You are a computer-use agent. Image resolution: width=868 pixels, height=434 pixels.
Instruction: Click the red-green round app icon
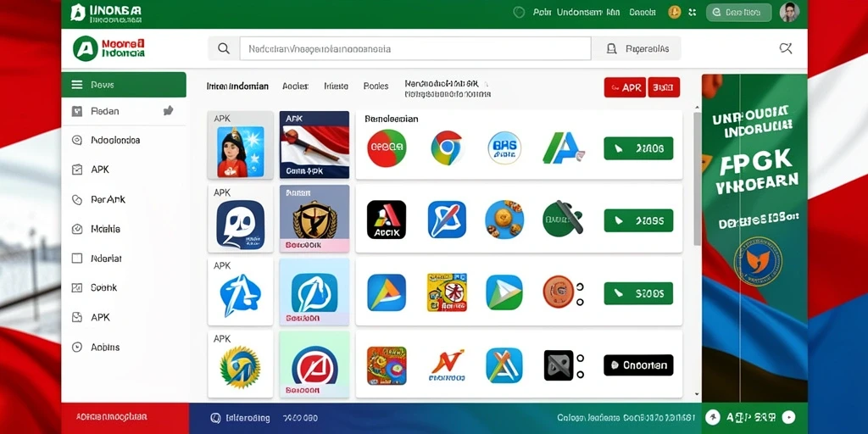click(x=387, y=148)
